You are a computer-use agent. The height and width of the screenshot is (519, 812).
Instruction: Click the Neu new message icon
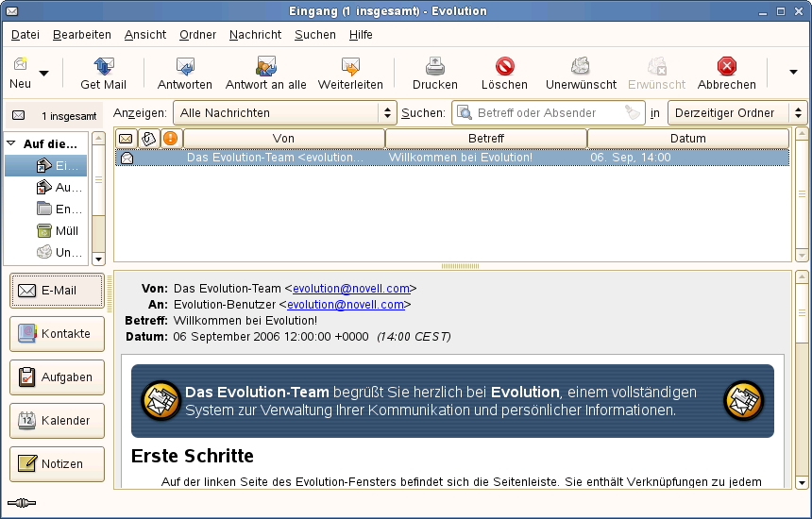20,64
